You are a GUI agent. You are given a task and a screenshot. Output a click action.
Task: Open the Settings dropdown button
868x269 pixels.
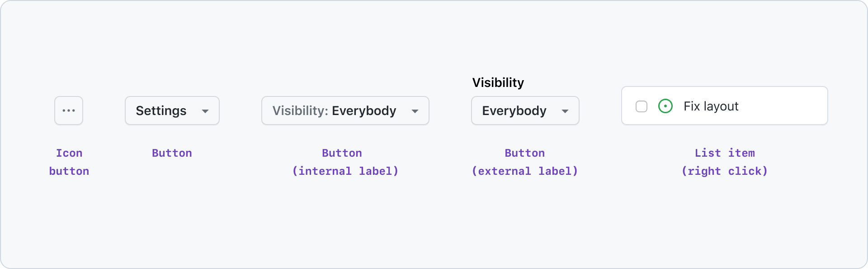click(x=172, y=110)
